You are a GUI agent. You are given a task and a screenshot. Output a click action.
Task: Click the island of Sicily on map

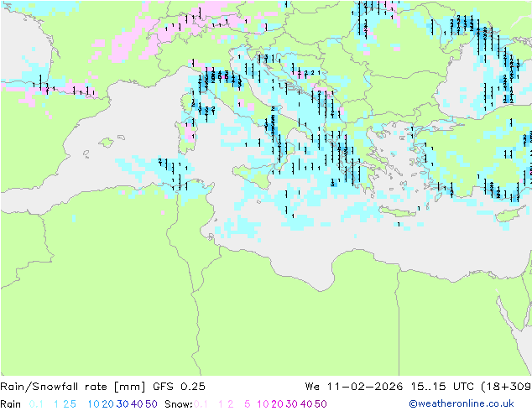coord(254,175)
